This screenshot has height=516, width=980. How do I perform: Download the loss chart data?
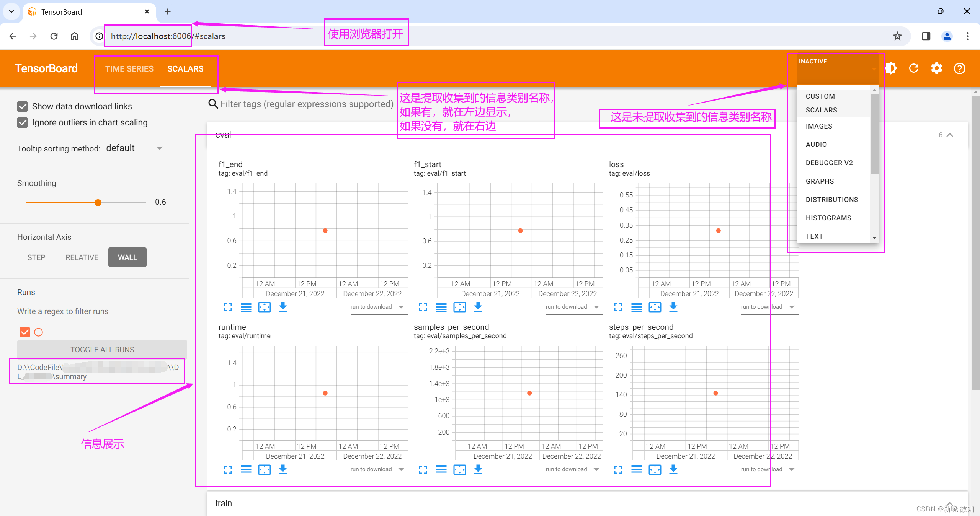(673, 307)
